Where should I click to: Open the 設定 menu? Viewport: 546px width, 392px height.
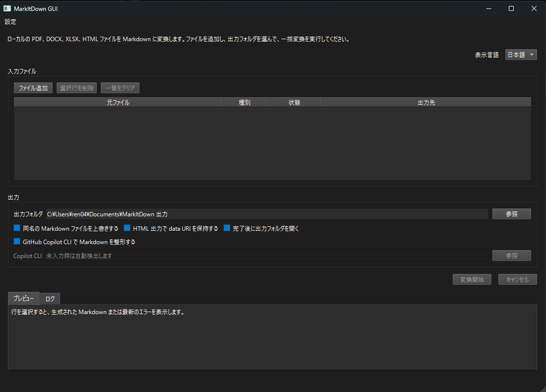[10, 22]
